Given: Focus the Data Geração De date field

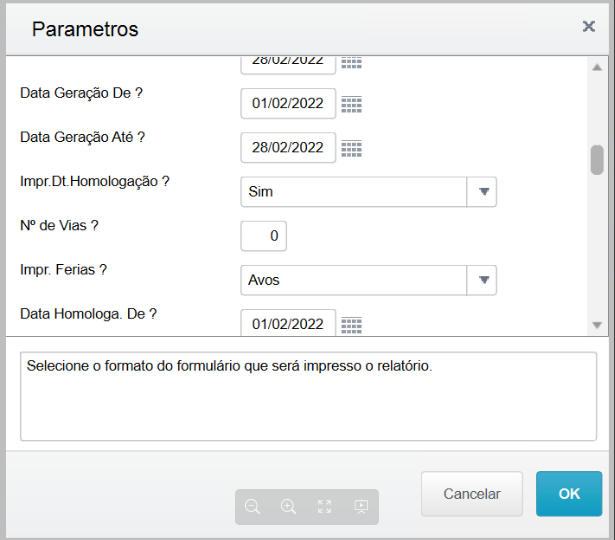Looking at the screenshot, I should click(288, 104).
